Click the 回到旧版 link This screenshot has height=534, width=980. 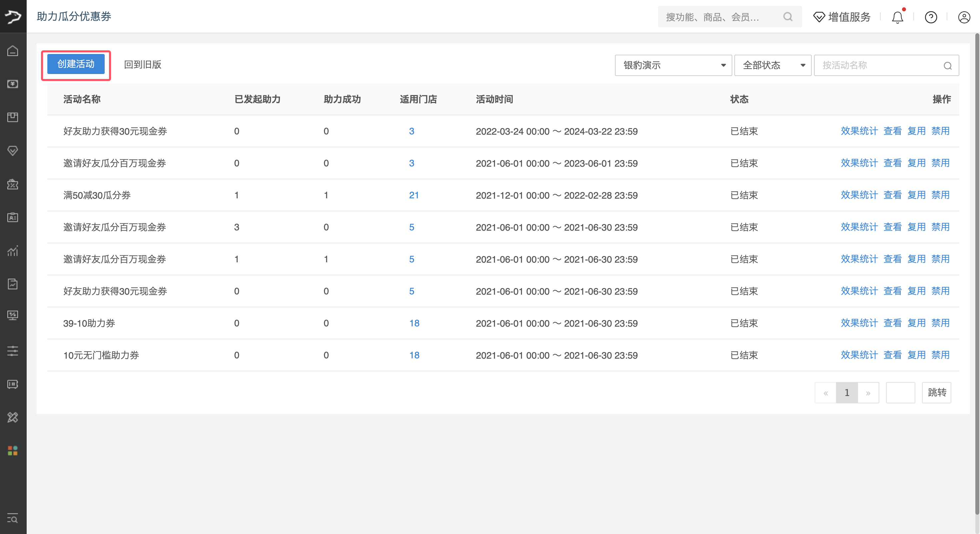coord(143,65)
